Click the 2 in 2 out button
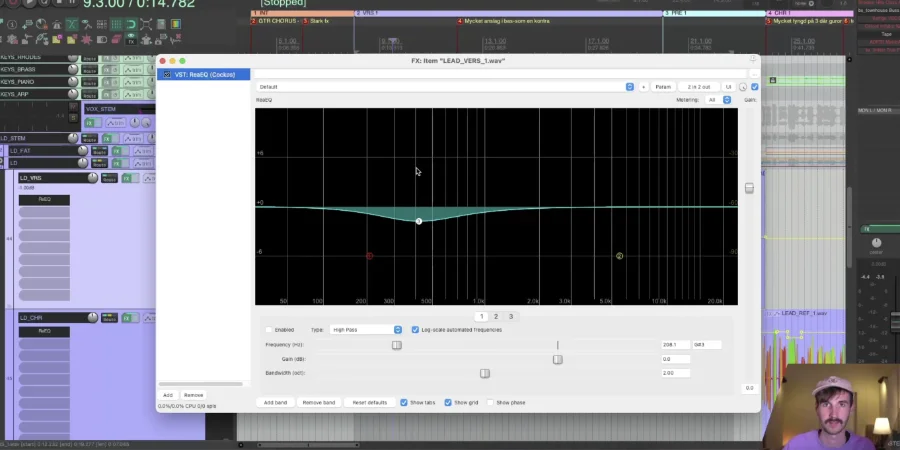 (x=699, y=87)
